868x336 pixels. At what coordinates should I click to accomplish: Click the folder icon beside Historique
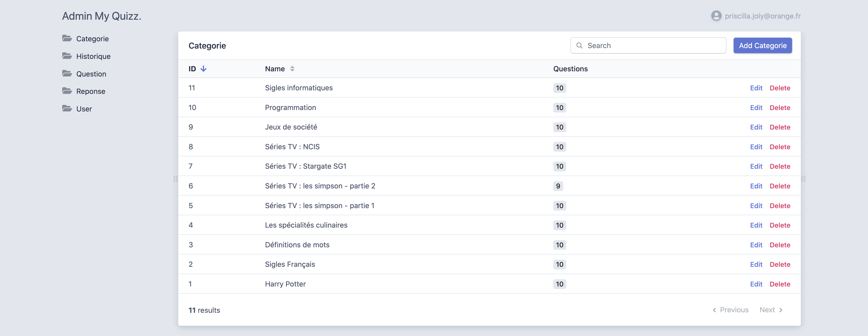67,56
